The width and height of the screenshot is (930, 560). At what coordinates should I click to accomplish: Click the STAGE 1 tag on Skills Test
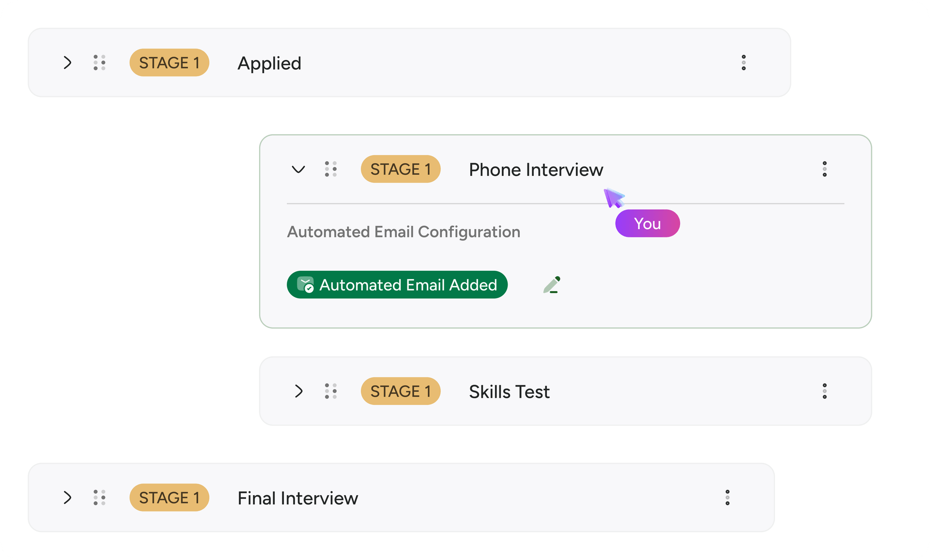pyautogui.click(x=401, y=391)
